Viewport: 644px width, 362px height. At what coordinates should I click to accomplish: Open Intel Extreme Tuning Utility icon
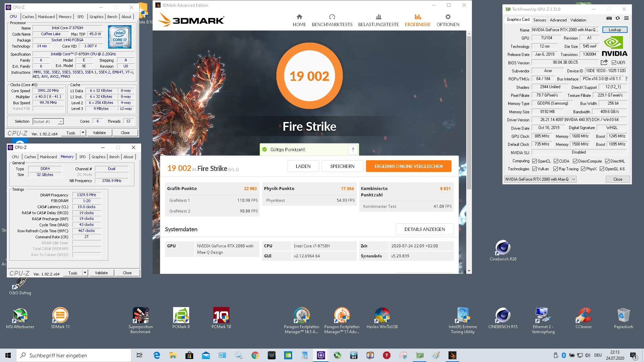click(463, 320)
